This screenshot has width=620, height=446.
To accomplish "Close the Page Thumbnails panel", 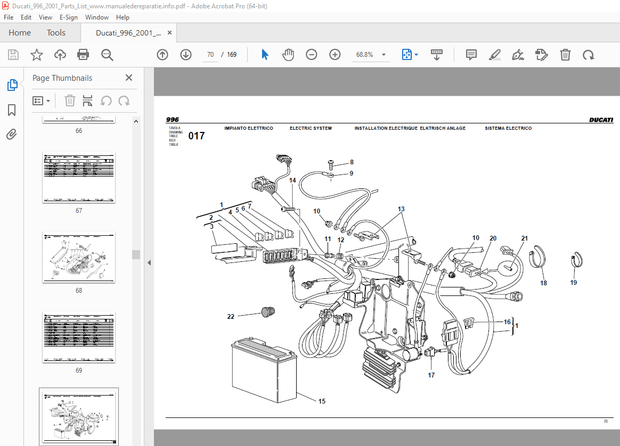I will [x=129, y=78].
